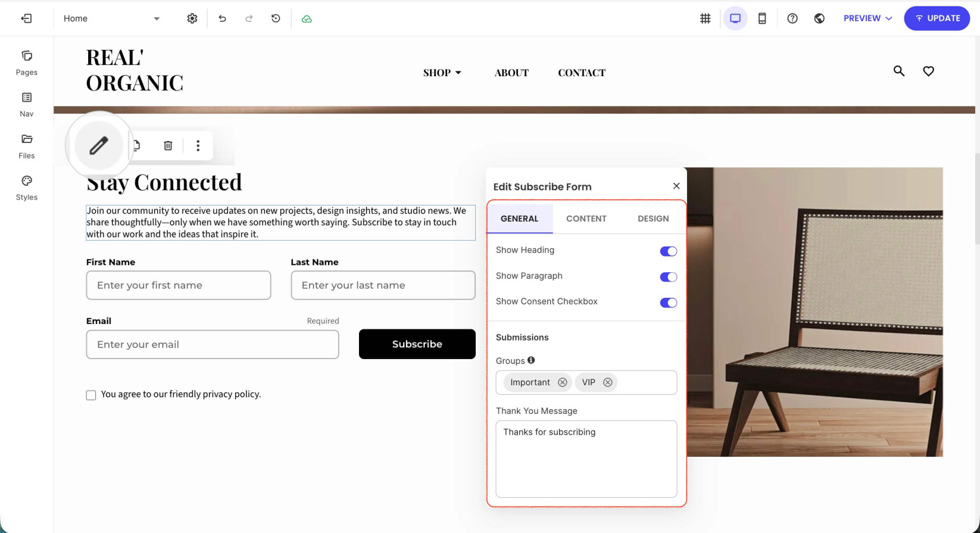Screen dimensions: 980x533
Task: Click the chair image
Action: 814,312
